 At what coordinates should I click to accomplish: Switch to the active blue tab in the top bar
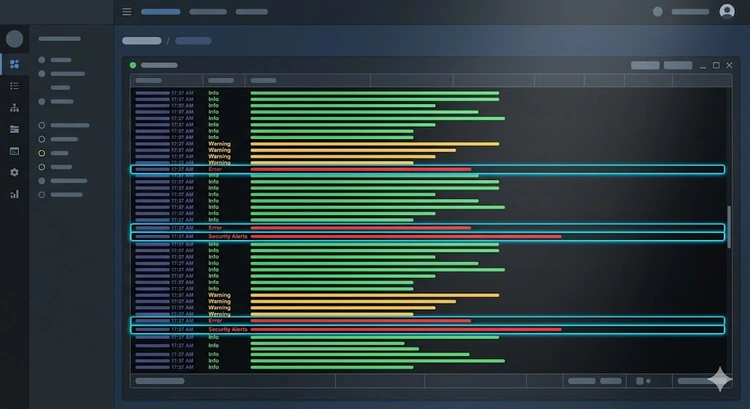coord(161,11)
